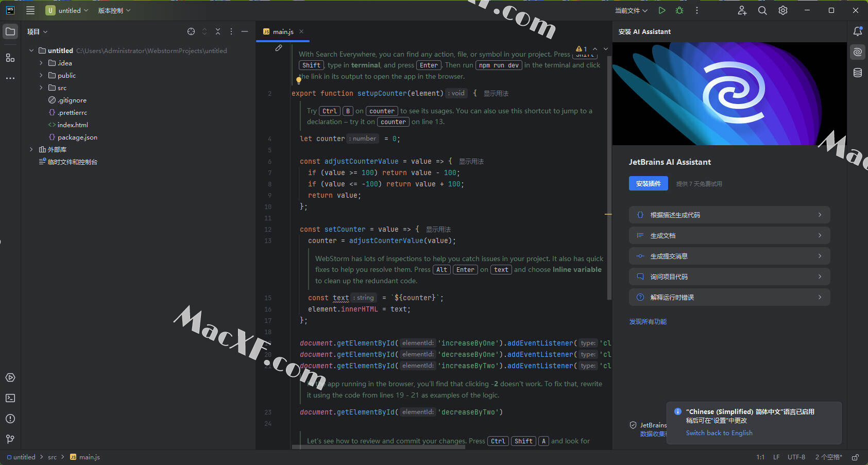Expand the src folder
The image size is (868, 465).
41,88
